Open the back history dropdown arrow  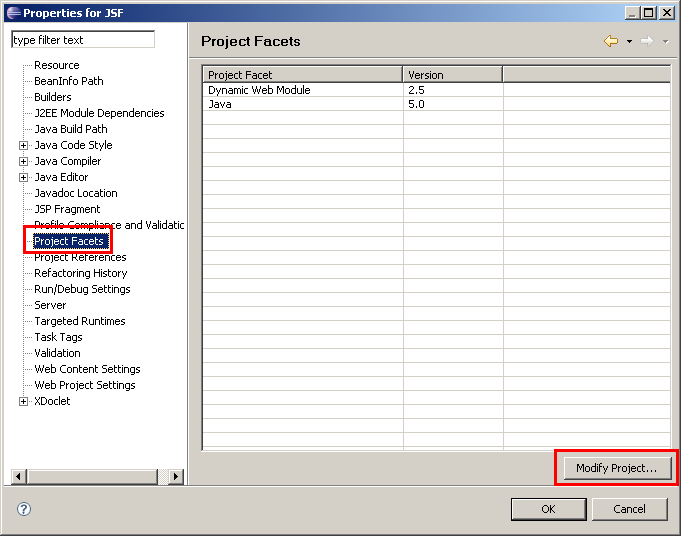click(x=629, y=42)
